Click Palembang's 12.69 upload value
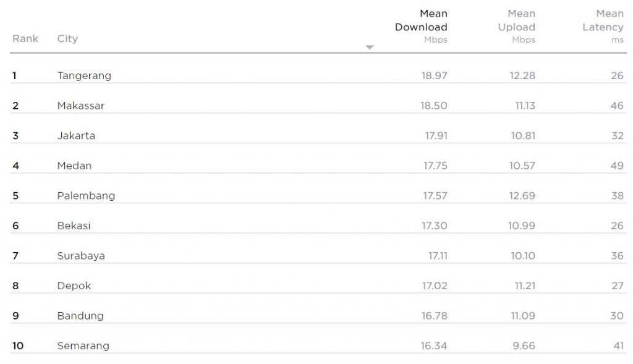The width and height of the screenshot is (633, 364). [522, 195]
